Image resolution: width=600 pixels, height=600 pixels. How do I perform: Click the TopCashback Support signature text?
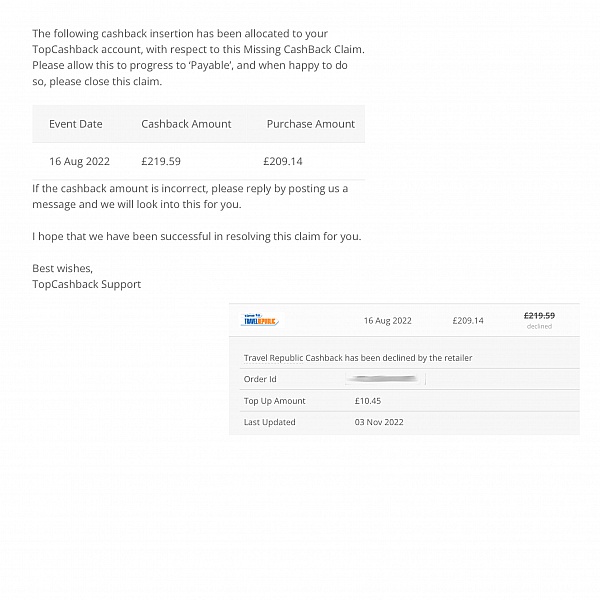pos(87,284)
